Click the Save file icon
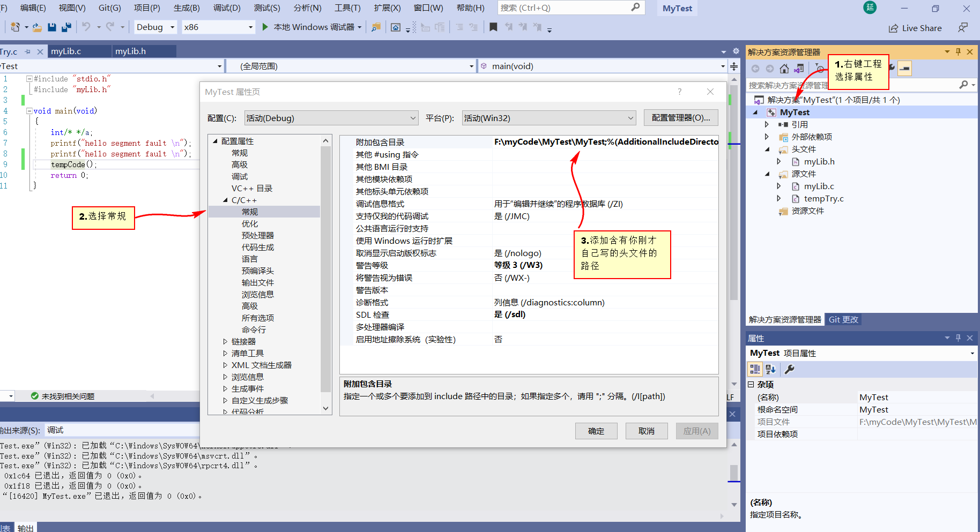Screen dimensions: 980x532 [52, 27]
